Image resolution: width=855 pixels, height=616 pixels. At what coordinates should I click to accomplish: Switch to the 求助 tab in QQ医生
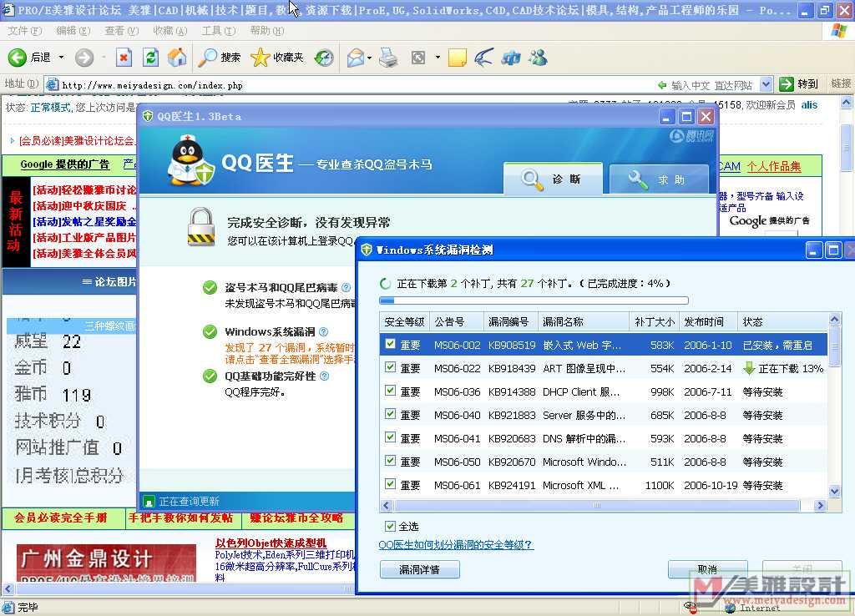[659, 179]
